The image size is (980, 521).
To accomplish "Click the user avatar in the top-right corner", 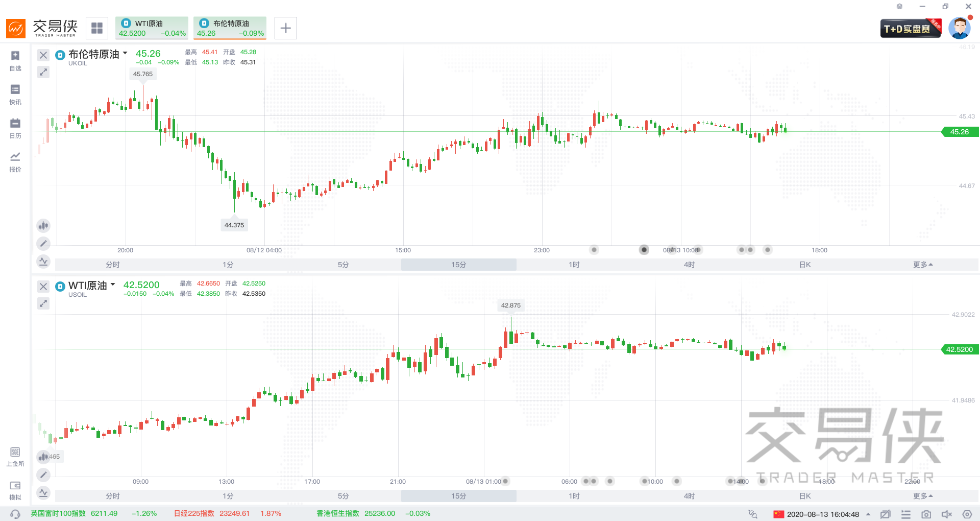I will 960,28.
